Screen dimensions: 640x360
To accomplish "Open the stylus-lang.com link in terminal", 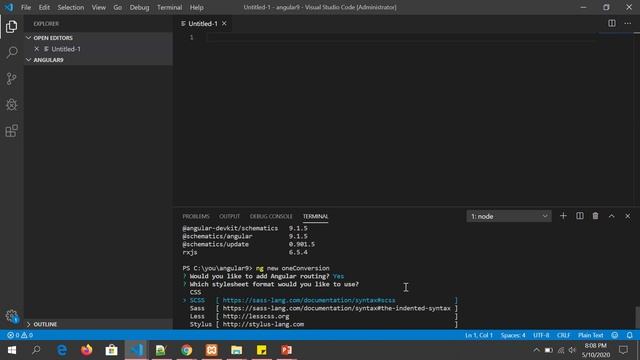I will 263,324.
